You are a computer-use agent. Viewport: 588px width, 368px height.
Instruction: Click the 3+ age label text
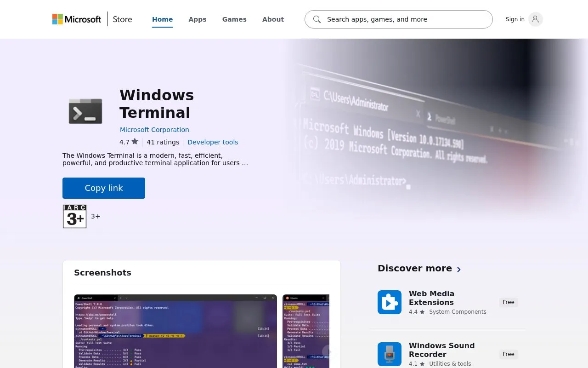tap(96, 216)
